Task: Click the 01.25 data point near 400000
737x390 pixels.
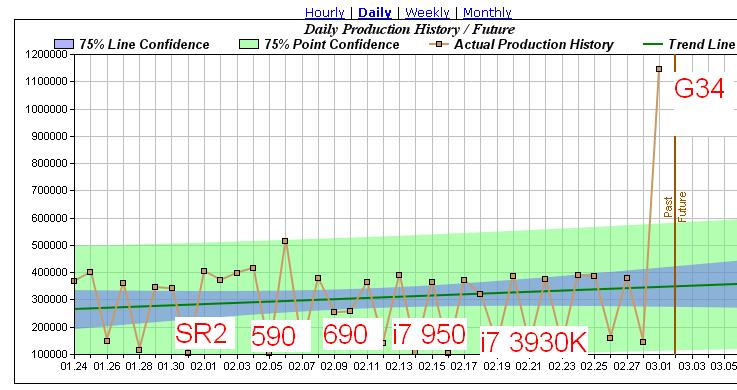Action: point(90,272)
